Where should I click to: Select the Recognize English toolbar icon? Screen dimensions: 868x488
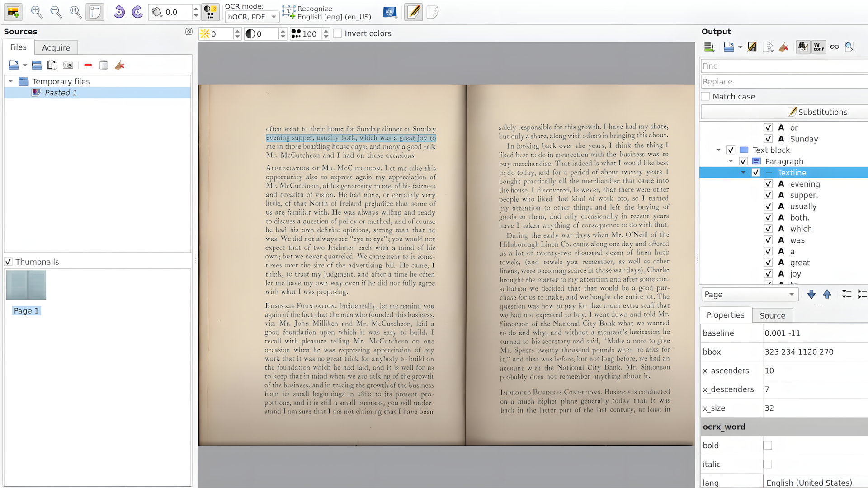click(288, 12)
